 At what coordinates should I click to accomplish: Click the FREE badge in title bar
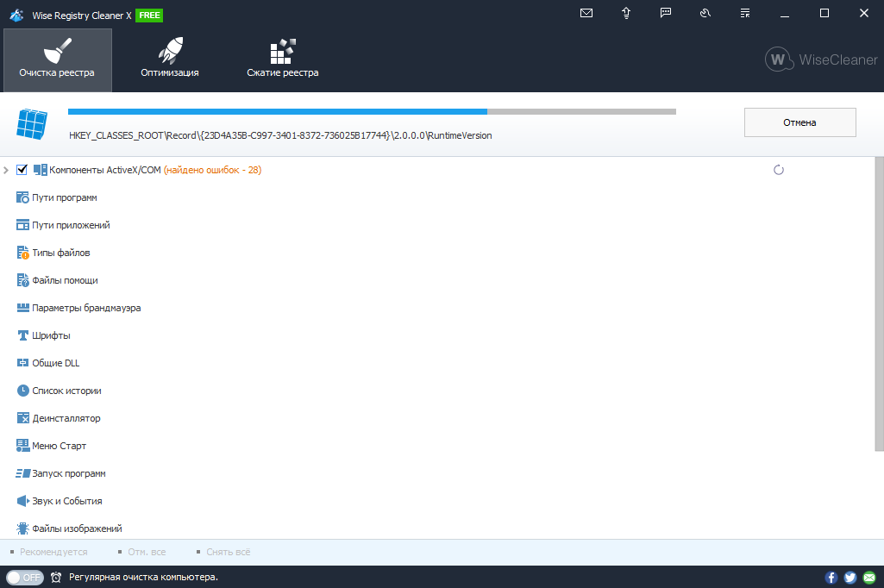[149, 16]
